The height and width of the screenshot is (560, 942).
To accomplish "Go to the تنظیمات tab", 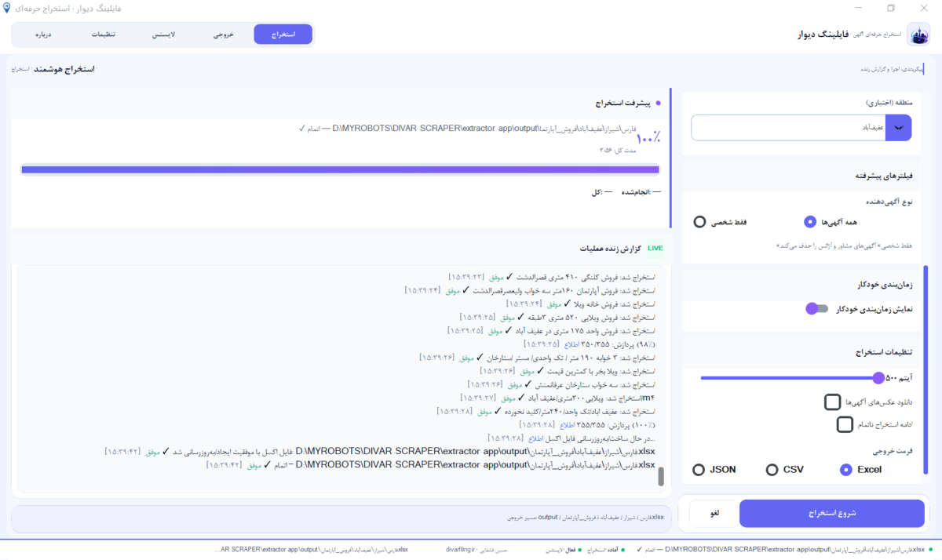I will [104, 35].
